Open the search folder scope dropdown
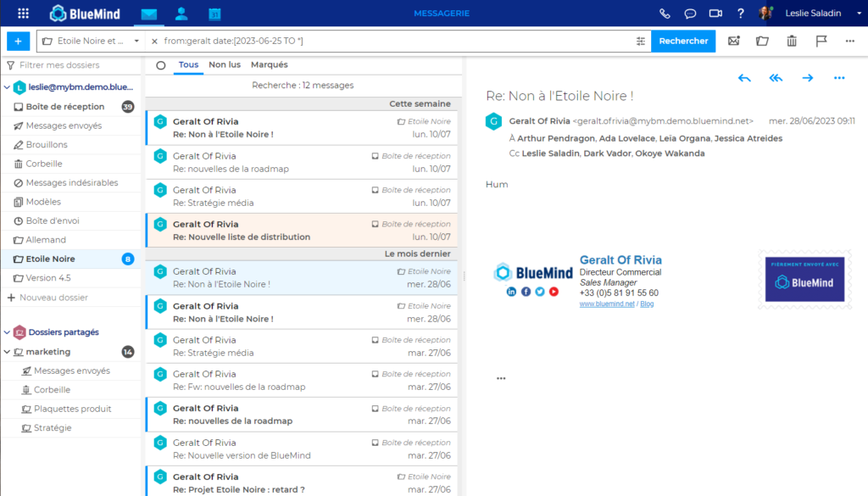The width and height of the screenshot is (868, 496). [x=136, y=41]
